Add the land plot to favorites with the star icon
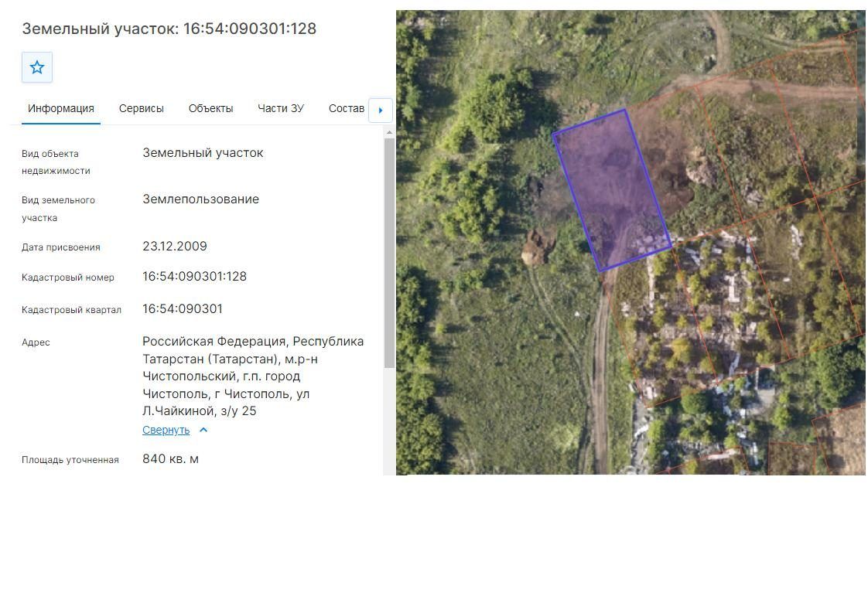 tap(37, 67)
